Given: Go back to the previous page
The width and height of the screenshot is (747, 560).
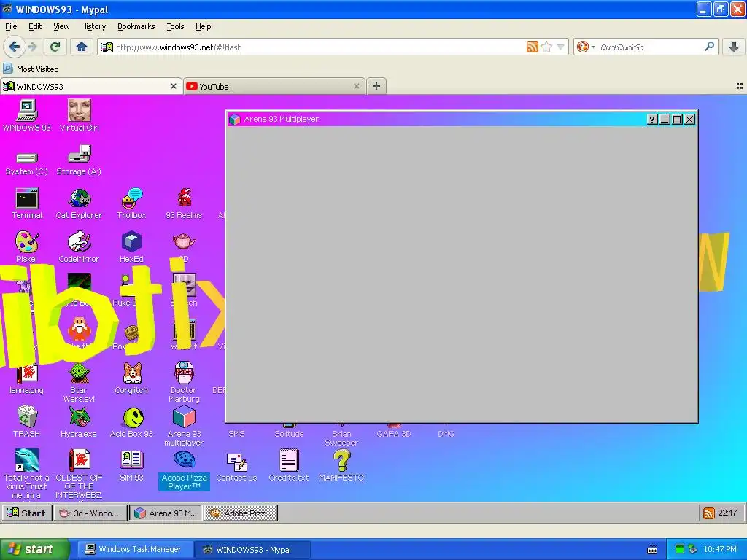Looking at the screenshot, I should point(15,47).
